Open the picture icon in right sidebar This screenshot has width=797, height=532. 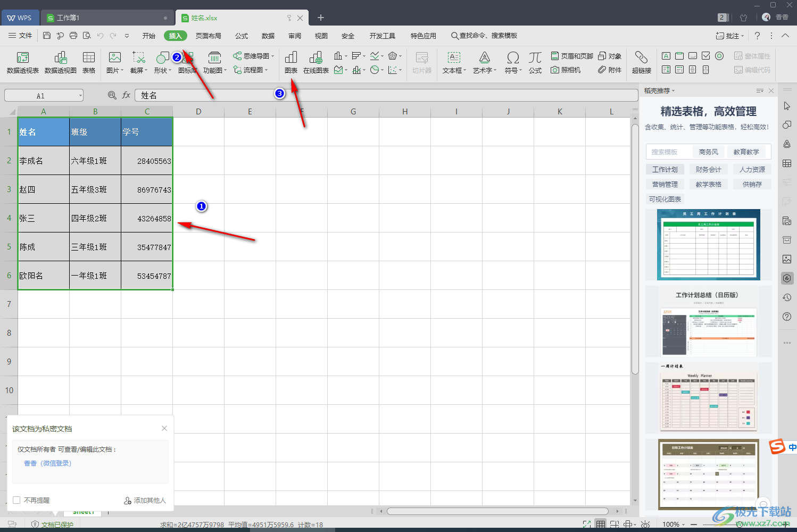click(787, 259)
